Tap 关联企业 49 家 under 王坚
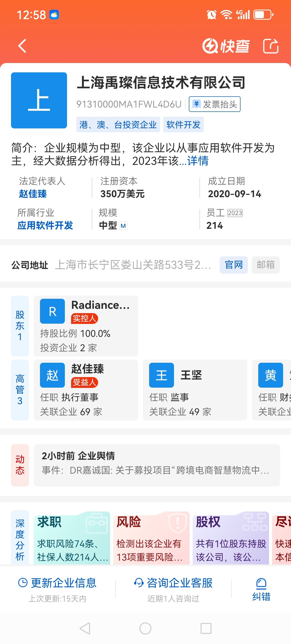 tap(180, 412)
